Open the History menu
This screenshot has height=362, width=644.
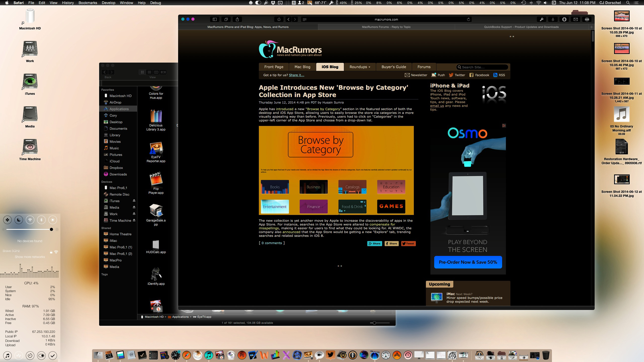[x=68, y=3]
